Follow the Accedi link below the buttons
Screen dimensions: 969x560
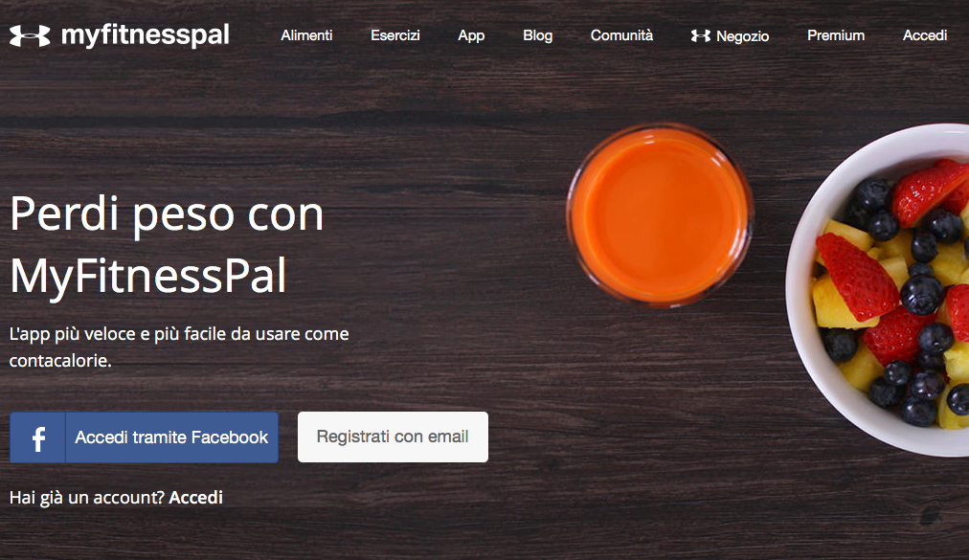[195, 498]
